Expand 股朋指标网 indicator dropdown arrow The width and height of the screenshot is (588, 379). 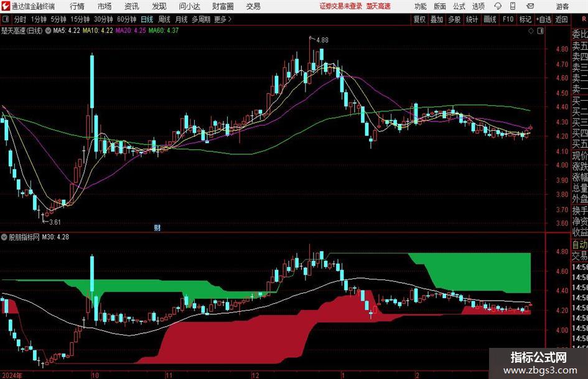pos(4,236)
